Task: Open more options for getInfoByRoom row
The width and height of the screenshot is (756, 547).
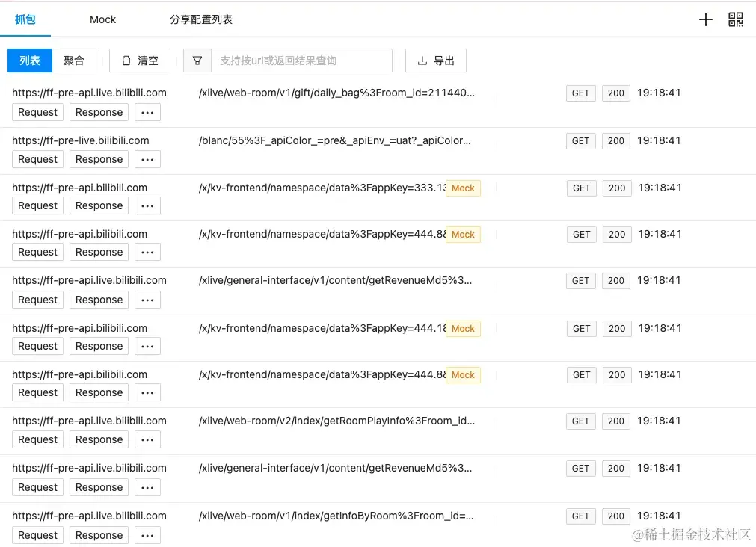Action: pos(147,535)
